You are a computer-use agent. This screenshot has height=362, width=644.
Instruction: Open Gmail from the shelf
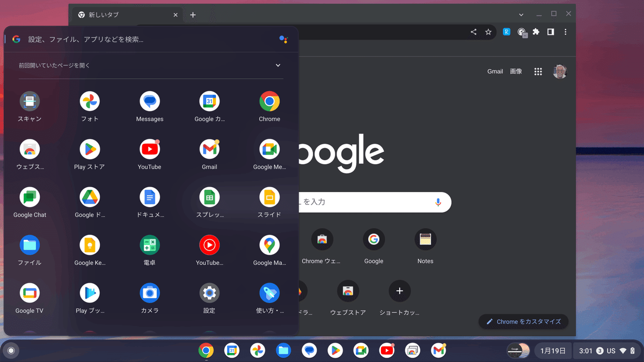[439, 351]
